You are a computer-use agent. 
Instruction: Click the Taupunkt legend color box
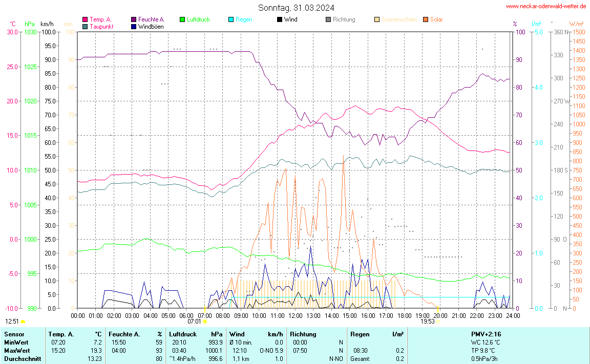pos(85,26)
